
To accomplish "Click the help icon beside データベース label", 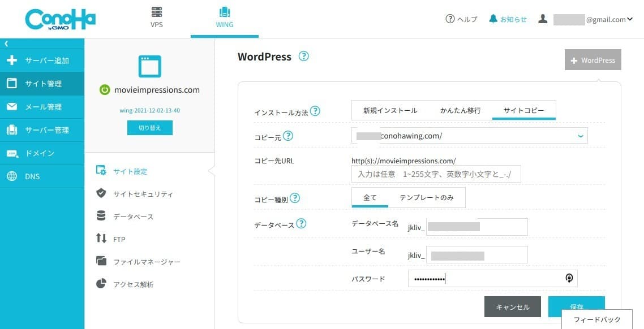I will coord(302,223).
